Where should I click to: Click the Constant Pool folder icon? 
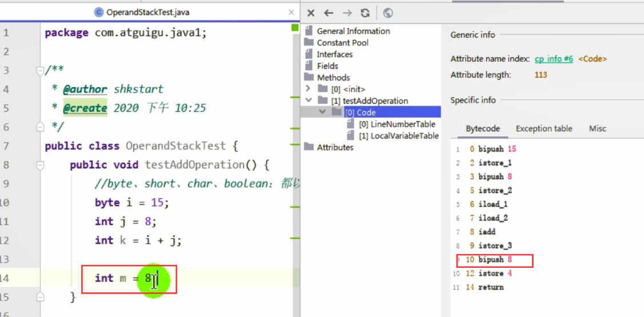pyautogui.click(x=309, y=42)
